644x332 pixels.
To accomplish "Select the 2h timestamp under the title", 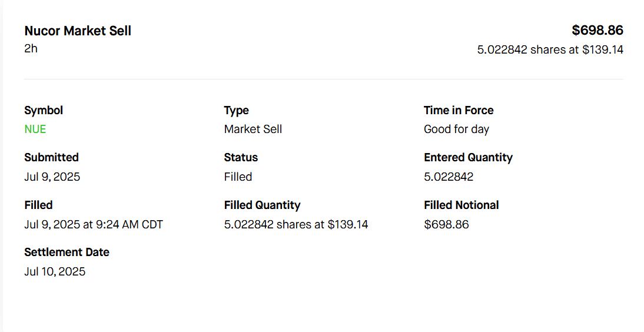I will click(x=31, y=49).
